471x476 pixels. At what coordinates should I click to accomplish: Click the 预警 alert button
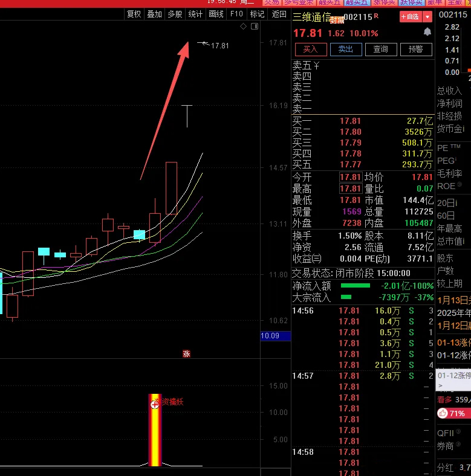[416, 49]
